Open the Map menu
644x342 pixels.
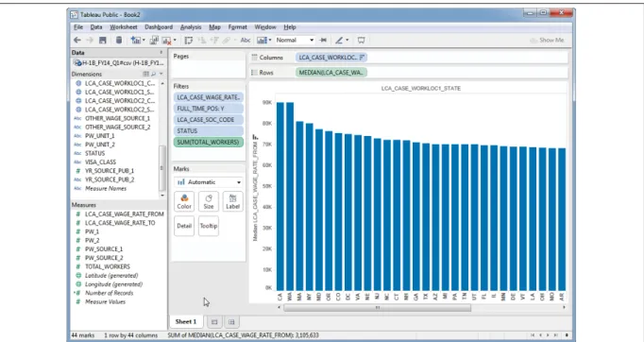(x=214, y=27)
